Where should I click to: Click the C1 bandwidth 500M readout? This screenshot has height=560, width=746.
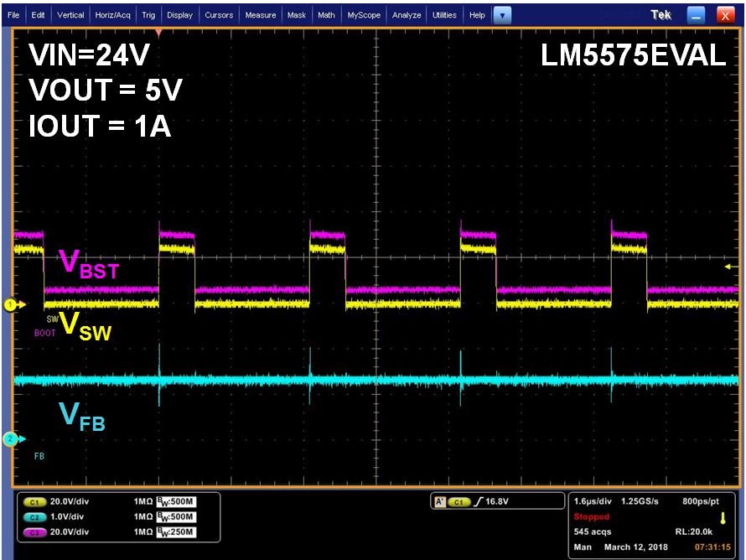[176, 501]
